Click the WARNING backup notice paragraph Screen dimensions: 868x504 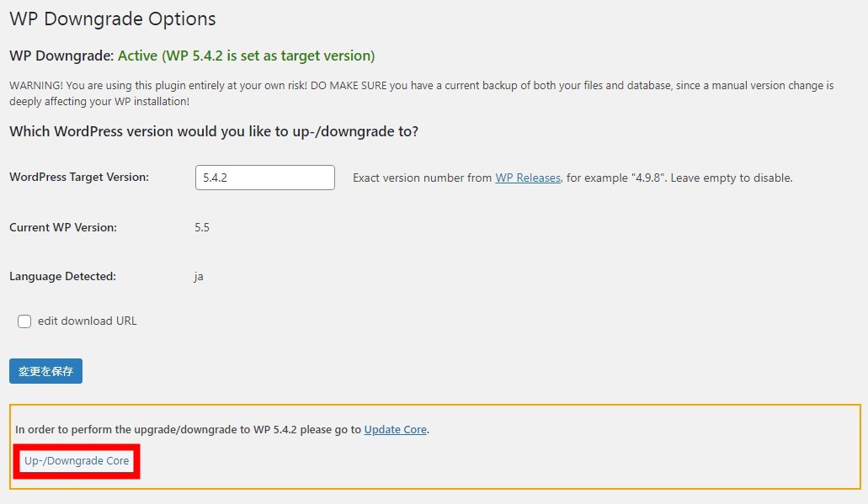coord(421,93)
